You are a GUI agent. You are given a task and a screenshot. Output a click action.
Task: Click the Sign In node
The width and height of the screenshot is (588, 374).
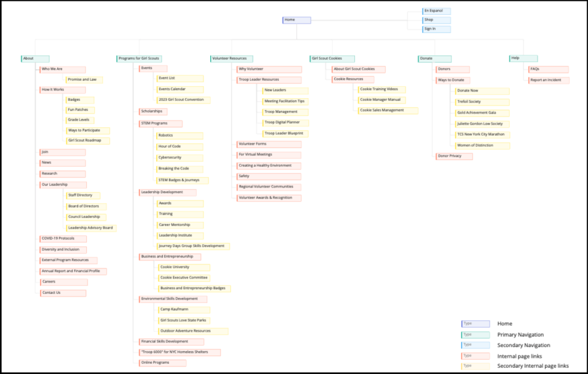click(436, 29)
